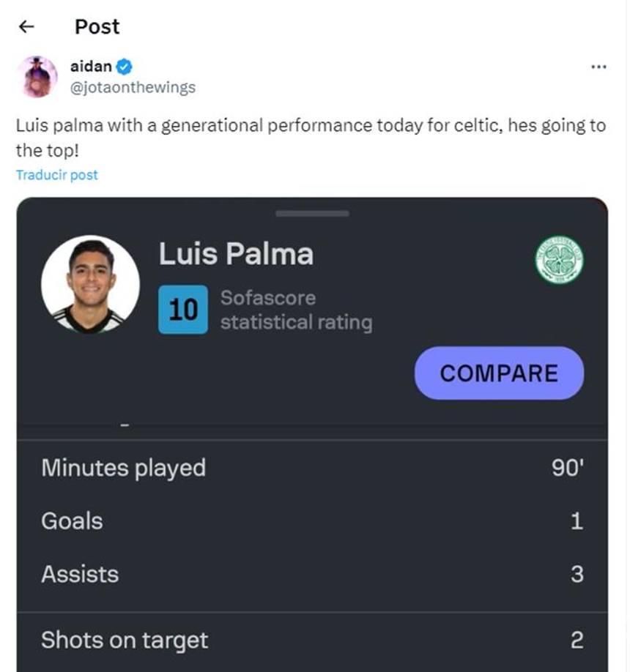
Task: Click the Traducir post link
Action: click(56, 175)
